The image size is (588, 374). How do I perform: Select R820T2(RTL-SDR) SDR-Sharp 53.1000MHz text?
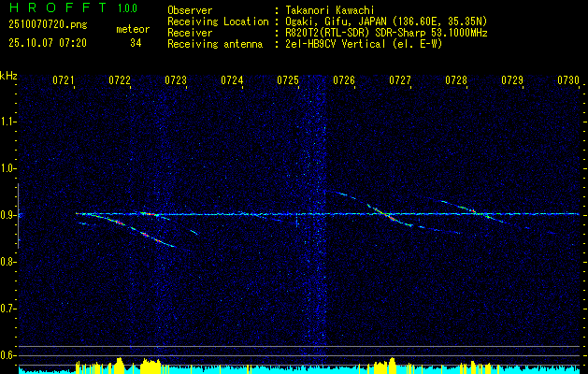pyautogui.click(x=386, y=33)
